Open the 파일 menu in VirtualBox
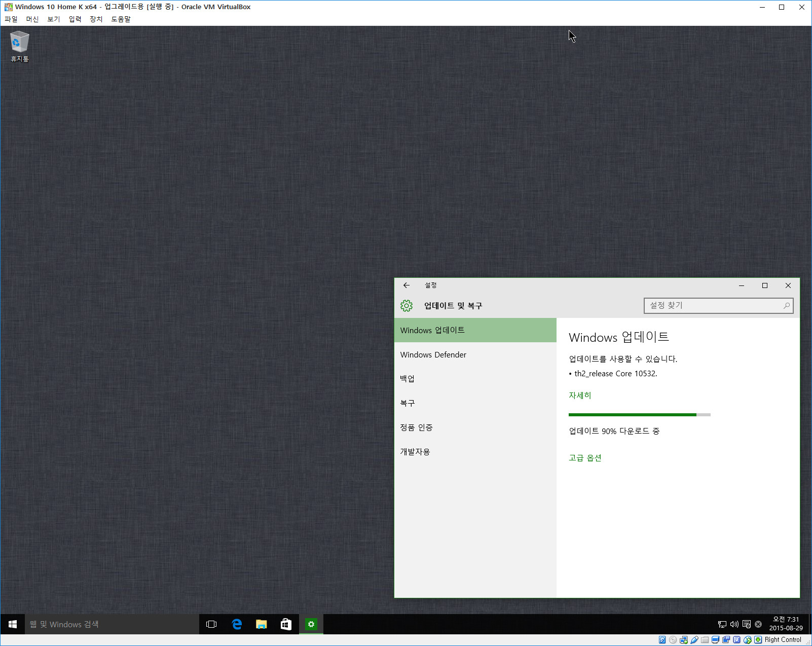 [11, 19]
